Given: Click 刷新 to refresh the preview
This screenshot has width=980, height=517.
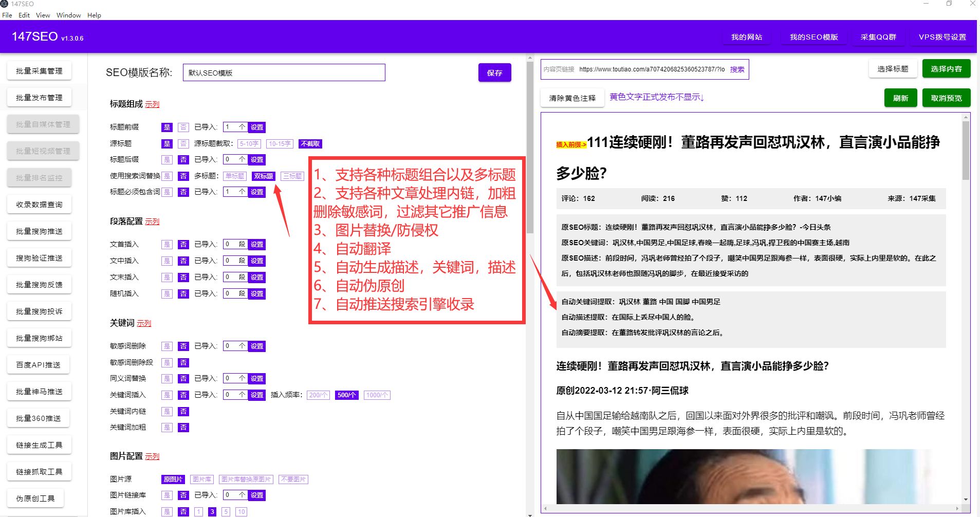Looking at the screenshot, I should point(900,98).
